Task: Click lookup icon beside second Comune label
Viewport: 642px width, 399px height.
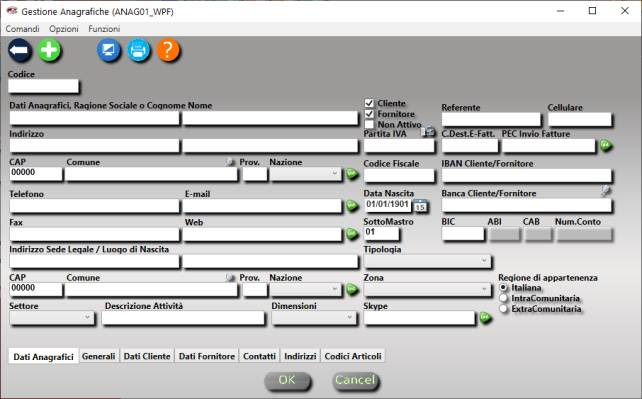Action: (x=231, y=277)
